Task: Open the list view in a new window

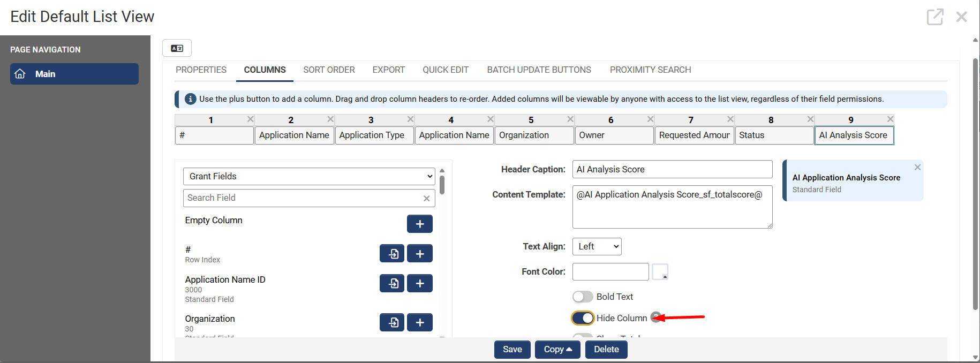Action: [935, 17]
